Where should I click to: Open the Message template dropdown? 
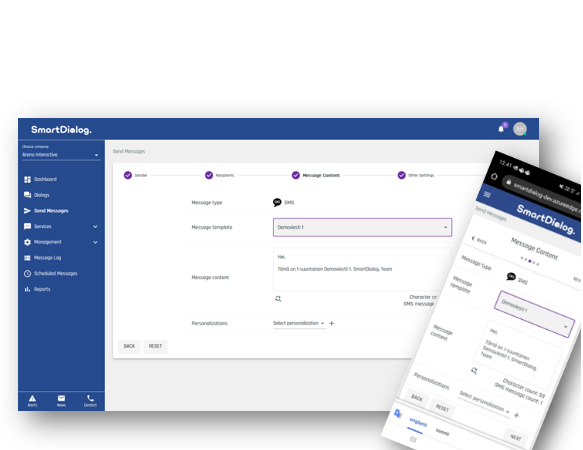[363, 227]
